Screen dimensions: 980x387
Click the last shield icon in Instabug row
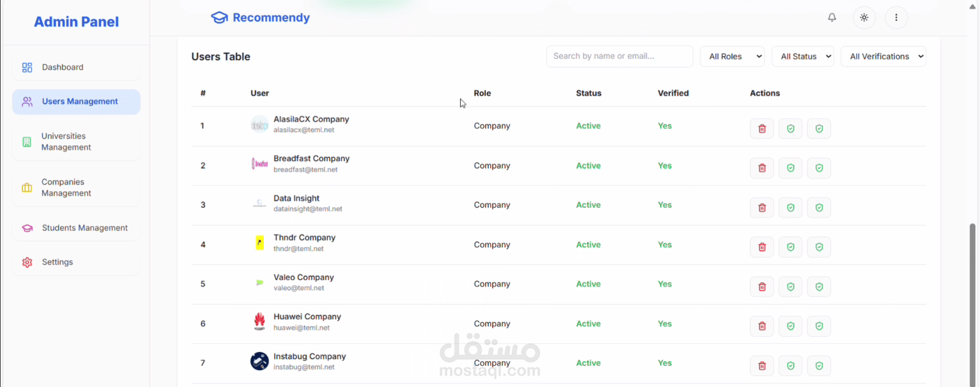pyautogui.click(x=819, y=366)
